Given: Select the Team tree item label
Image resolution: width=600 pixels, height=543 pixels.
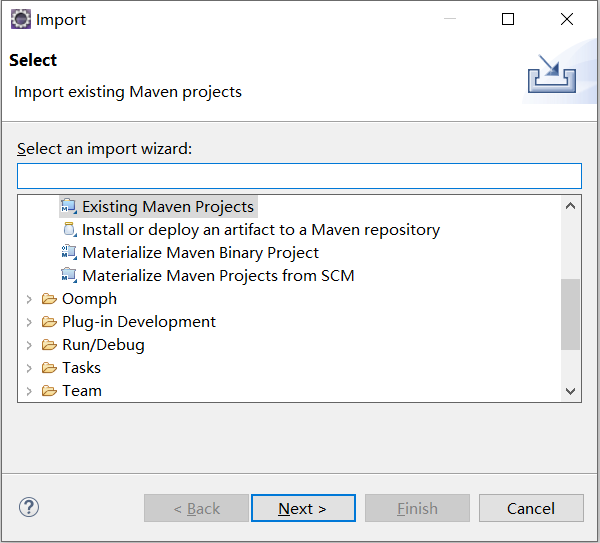Looking at the screenshot, I should coord(82,391).
